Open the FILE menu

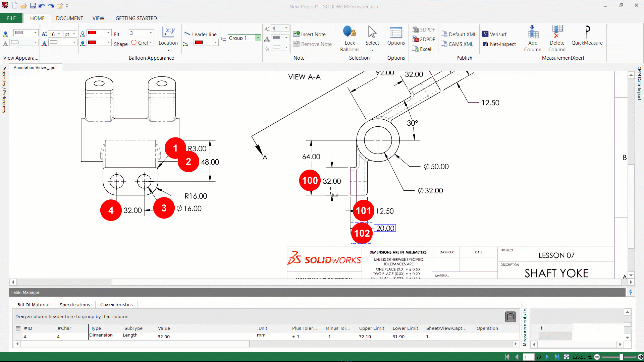[11, 18]
